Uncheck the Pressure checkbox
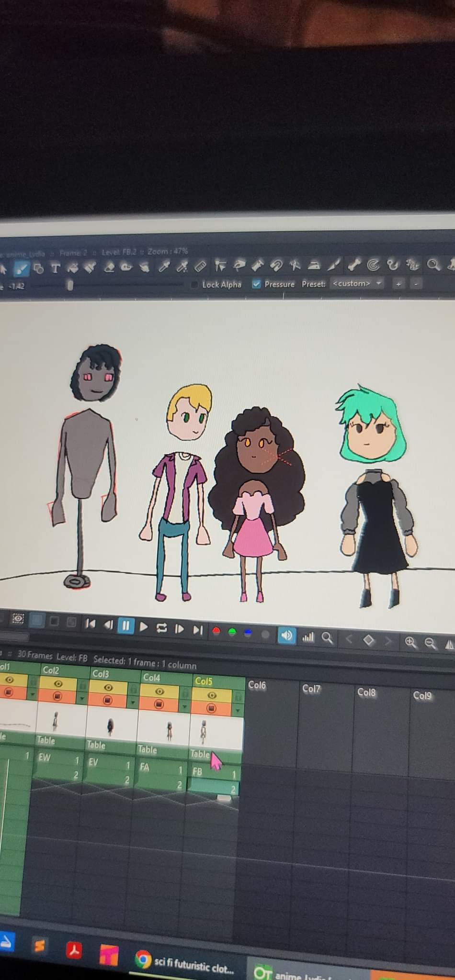 pos(257,284)
